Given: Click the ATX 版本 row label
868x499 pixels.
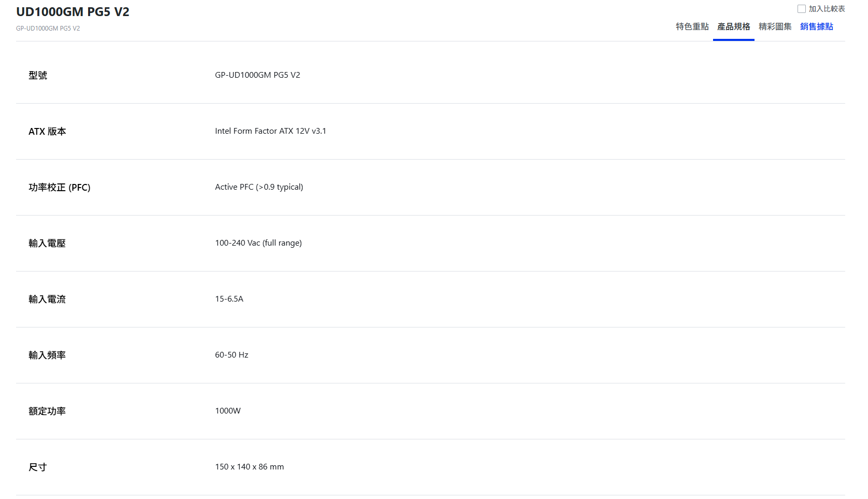Looking at the screenshot, I should 47,132.
